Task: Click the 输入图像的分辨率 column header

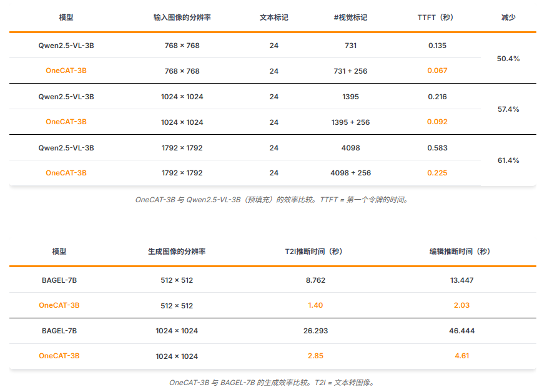Action: point(182,17)
